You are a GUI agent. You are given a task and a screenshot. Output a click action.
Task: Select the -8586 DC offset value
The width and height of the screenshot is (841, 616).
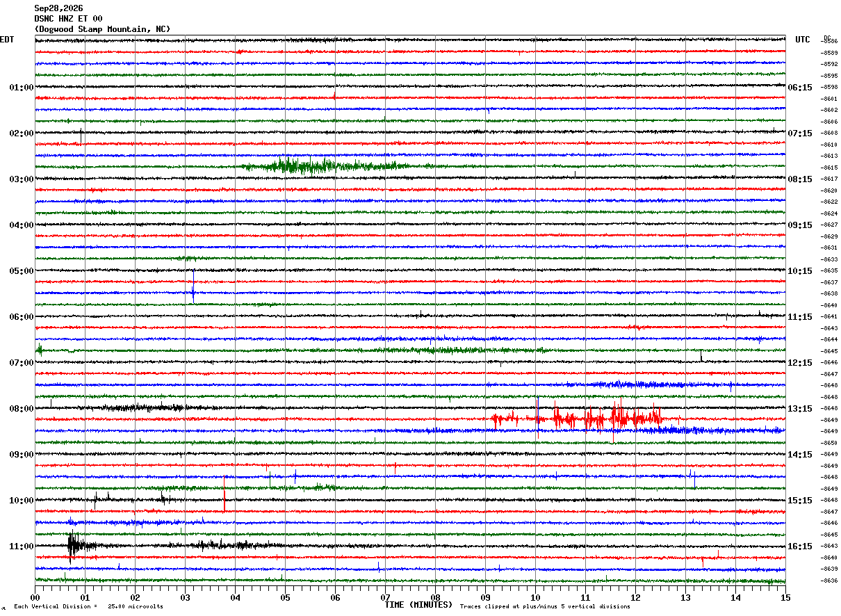[830, 42]
